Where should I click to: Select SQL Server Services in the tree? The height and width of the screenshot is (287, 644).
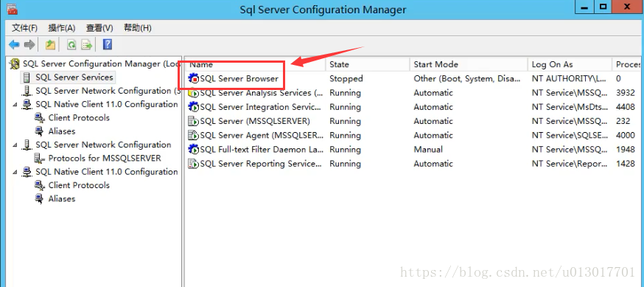click(x=74, y=77)
